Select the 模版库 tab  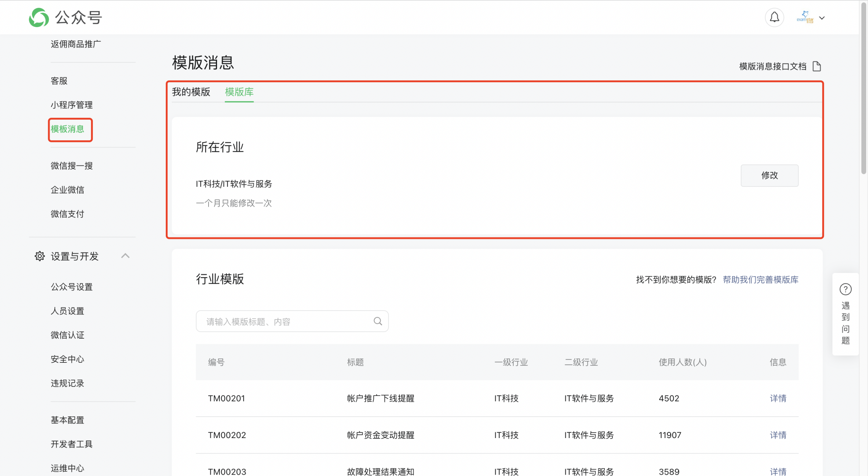tap(239, 92)
